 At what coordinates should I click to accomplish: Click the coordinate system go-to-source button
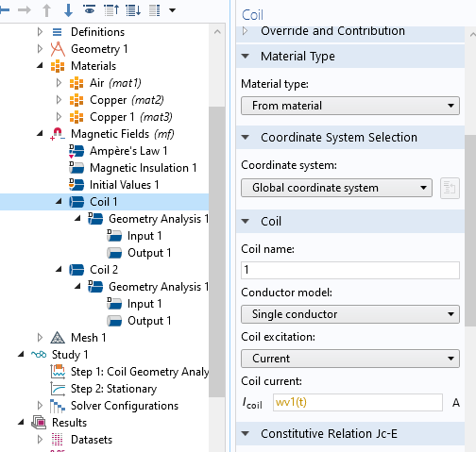point(450,188)
